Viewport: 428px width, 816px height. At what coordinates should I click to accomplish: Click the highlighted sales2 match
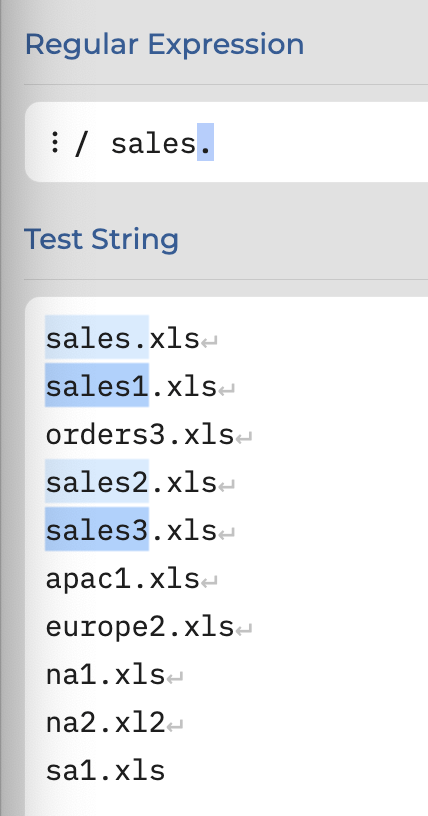point(97,481)
